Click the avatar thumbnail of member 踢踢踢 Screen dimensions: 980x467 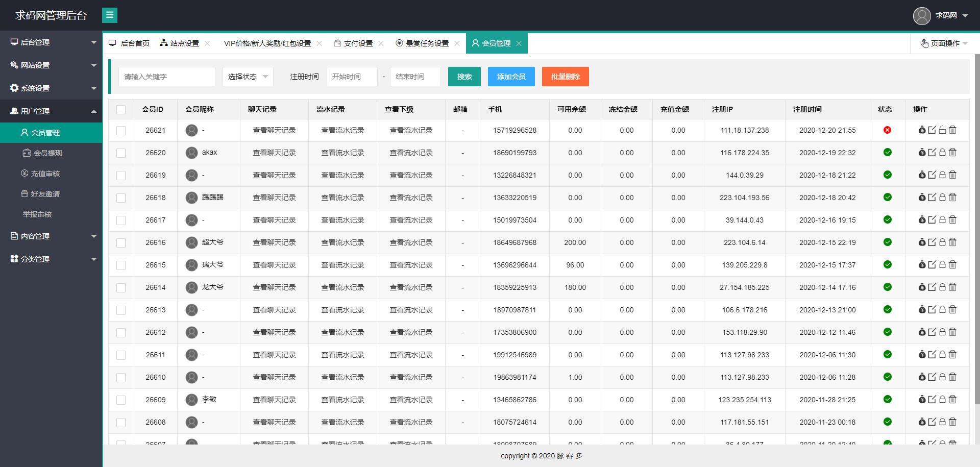(x=191, y=198)
